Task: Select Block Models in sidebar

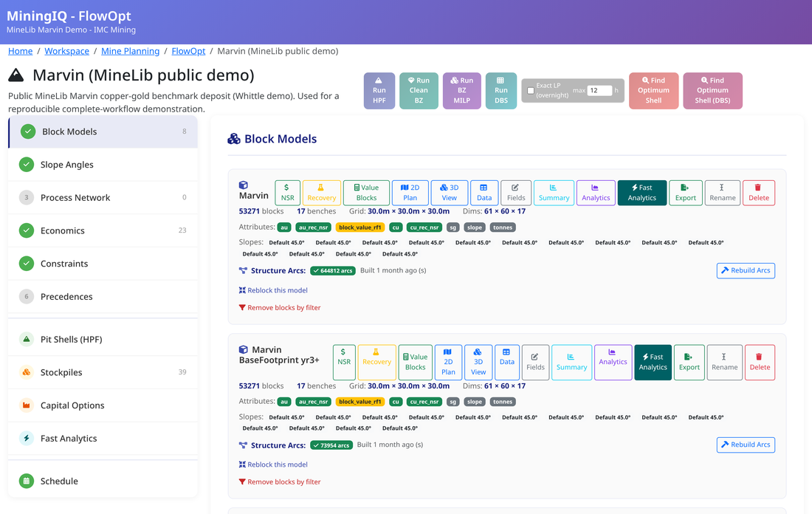Action: [x=103, y=131]
